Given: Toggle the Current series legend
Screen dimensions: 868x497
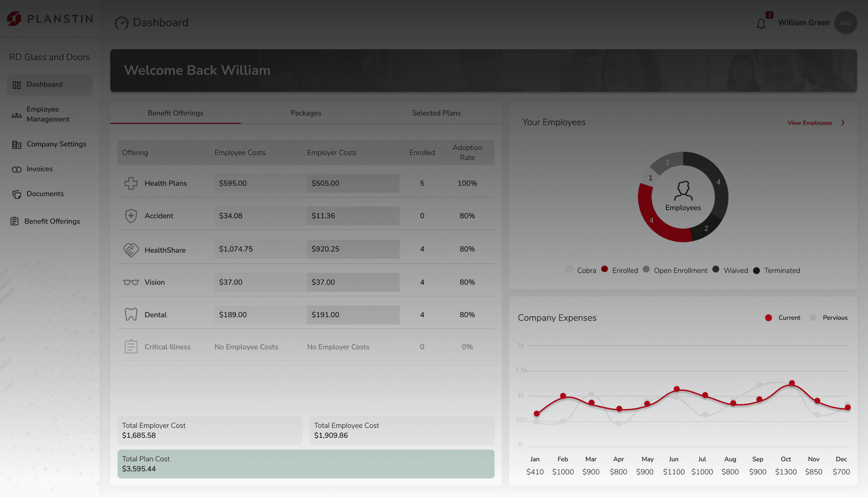Looking at the screenshot, I should tap(783, 318).
